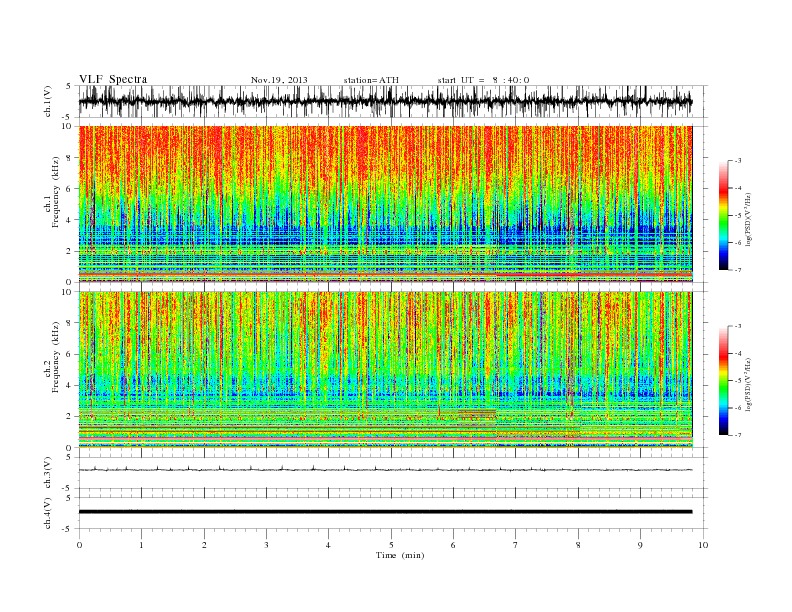Click the upper PSD color scale bar
792x612 pixels.
(724, 216)
